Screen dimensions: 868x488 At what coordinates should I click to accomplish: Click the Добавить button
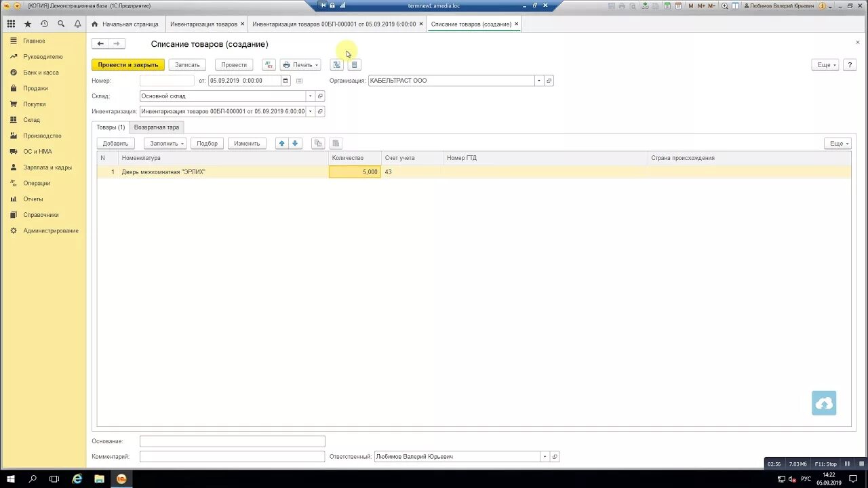[116, 144]
